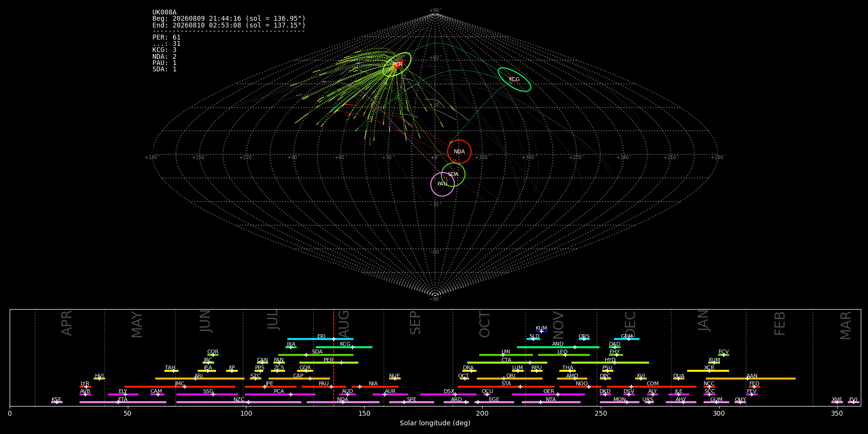Click the 'NDA: 2' count in the legend
The width and height of the screenshot is (868, 434).
coord(164,56)
